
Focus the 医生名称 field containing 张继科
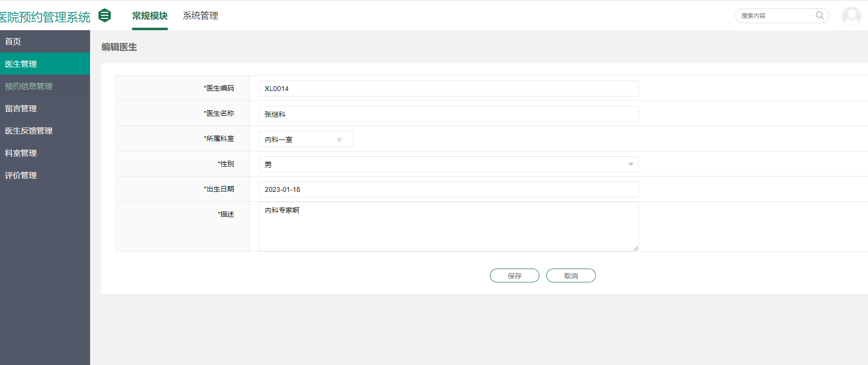[x=449, y=114]
